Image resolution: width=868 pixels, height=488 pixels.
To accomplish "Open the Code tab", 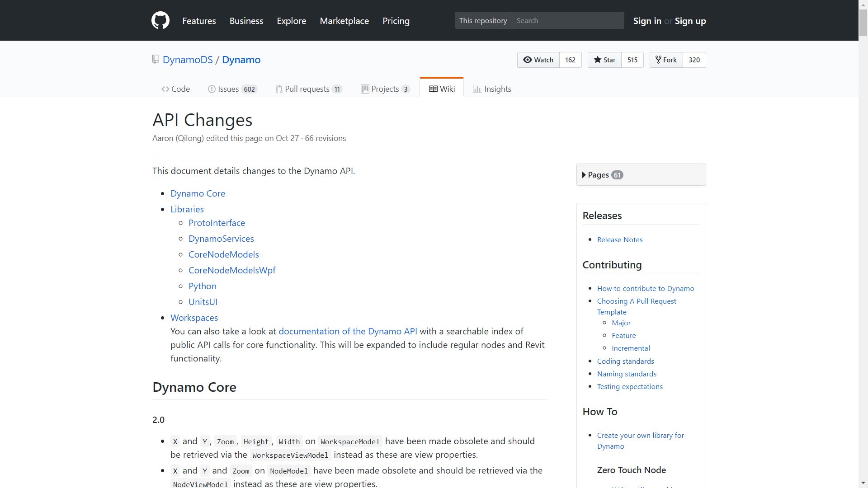I will [x=175, y=89].
